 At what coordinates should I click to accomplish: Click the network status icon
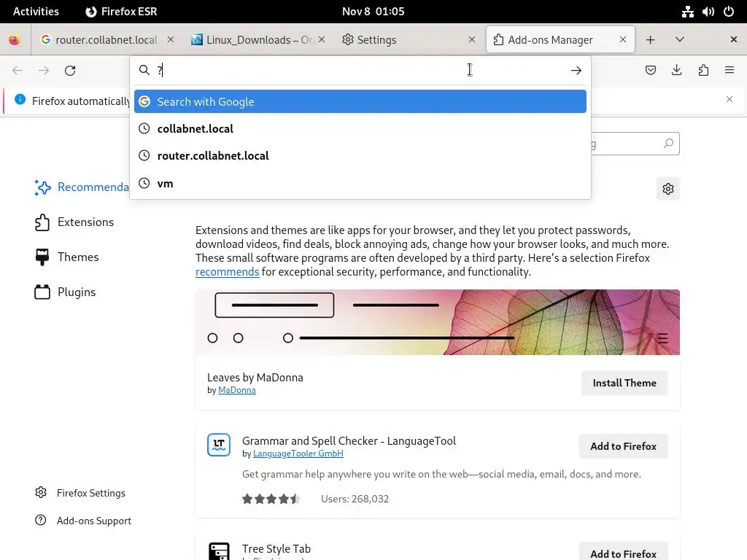point(687,12)
